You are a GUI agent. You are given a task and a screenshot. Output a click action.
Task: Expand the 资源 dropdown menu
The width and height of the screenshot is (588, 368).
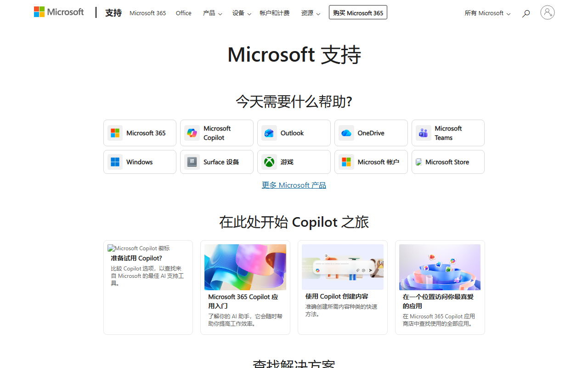[x=311, y=13]
